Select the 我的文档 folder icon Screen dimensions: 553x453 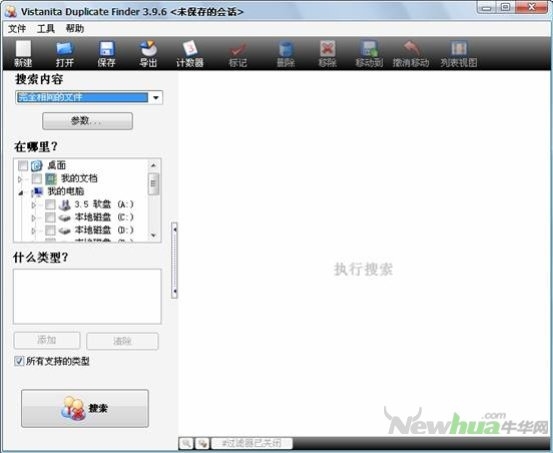pyautogui.click(x=51, y=178)
